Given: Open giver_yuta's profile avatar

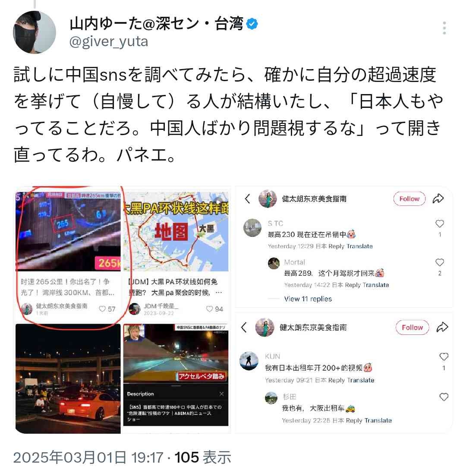Looking at the screenshot, I should point(35,32).
